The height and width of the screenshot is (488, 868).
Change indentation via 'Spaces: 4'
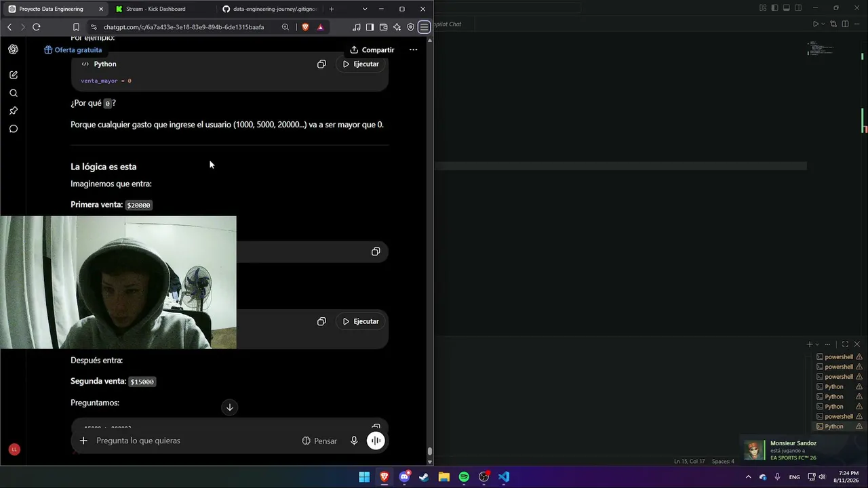(x=723, y=462)
